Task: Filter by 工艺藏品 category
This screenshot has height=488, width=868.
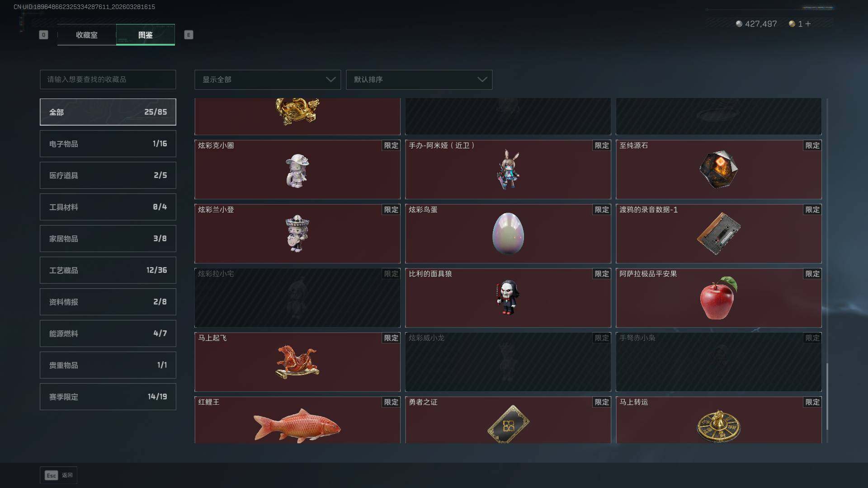Action: click(x=108, y=270)
